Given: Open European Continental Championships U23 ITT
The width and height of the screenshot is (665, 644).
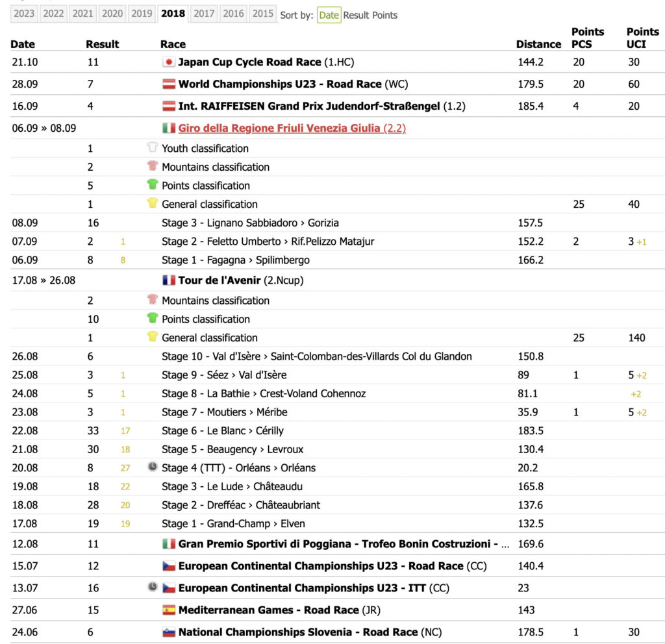Looking at the screenshot, I should 314,588.
